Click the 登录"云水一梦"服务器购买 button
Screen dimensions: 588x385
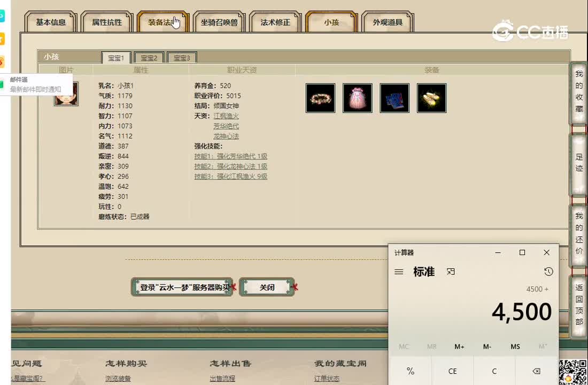coord(182,288)
